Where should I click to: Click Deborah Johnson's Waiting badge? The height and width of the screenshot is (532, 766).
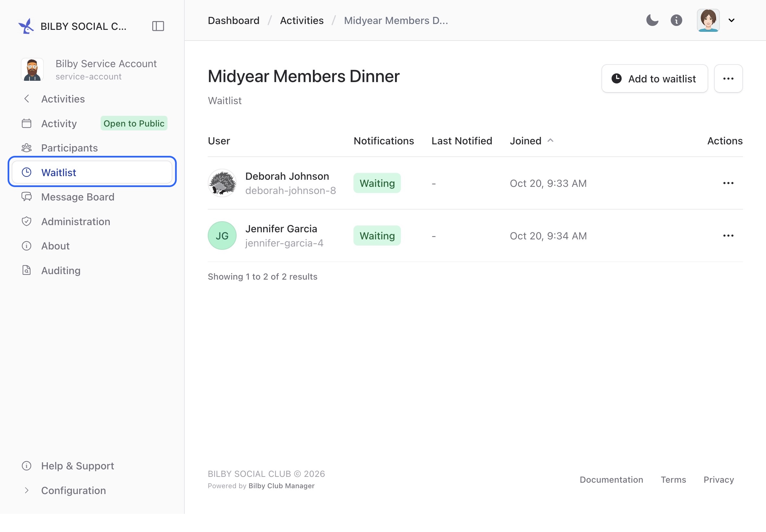tap(377, 183)
